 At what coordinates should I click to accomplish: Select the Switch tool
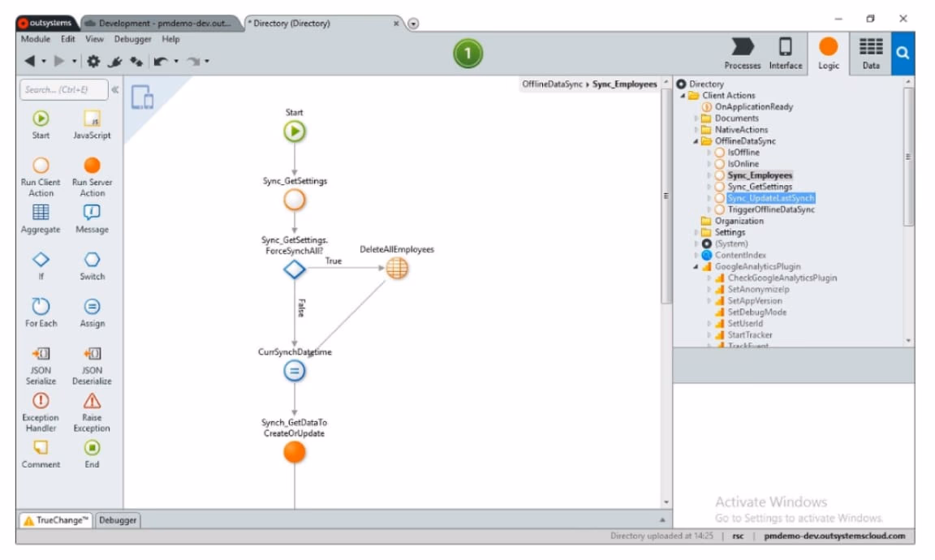click(x=92, y=265)
